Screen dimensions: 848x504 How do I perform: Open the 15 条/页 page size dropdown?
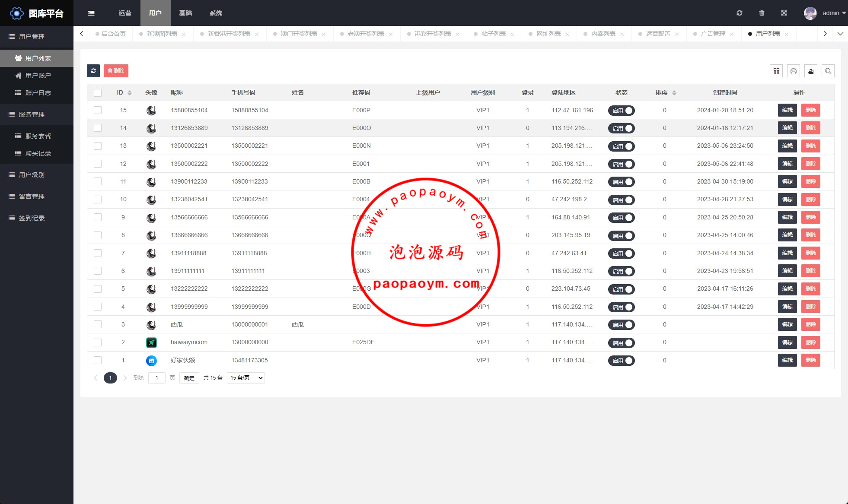[245, 378]
